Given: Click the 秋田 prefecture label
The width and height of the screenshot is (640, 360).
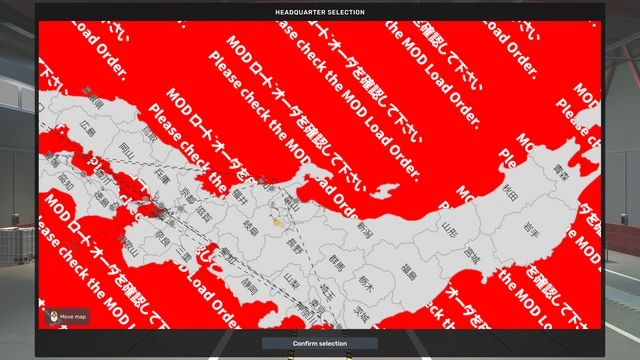Looking at the screenshot, I should tap(510, 193).
